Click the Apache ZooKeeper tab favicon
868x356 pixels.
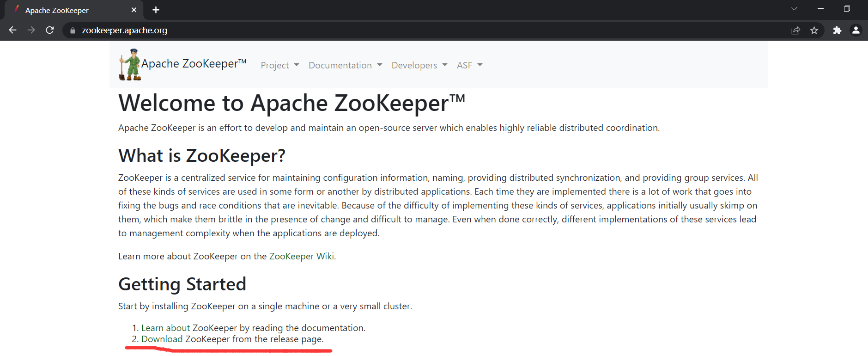tap(17, 9)
